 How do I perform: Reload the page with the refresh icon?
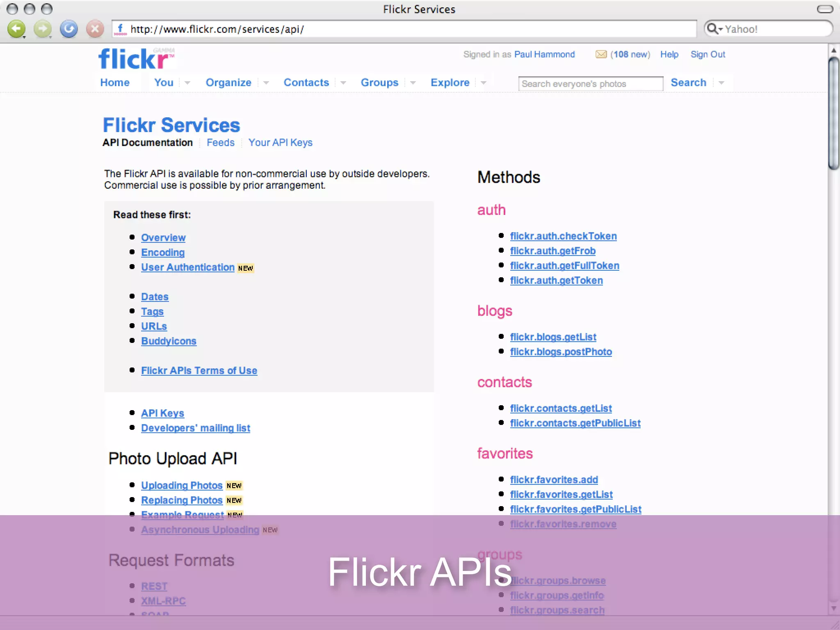[69, 29]
